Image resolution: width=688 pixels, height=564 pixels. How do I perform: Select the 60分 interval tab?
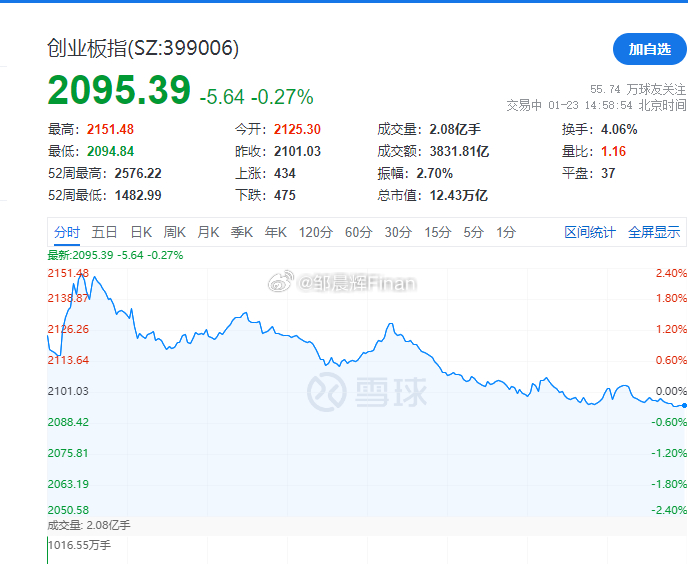[358, 232]
